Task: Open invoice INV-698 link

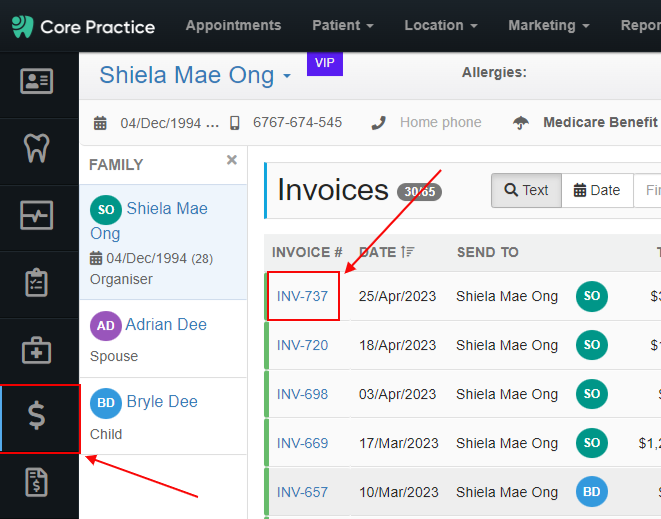Action: (x=302, y=394)
